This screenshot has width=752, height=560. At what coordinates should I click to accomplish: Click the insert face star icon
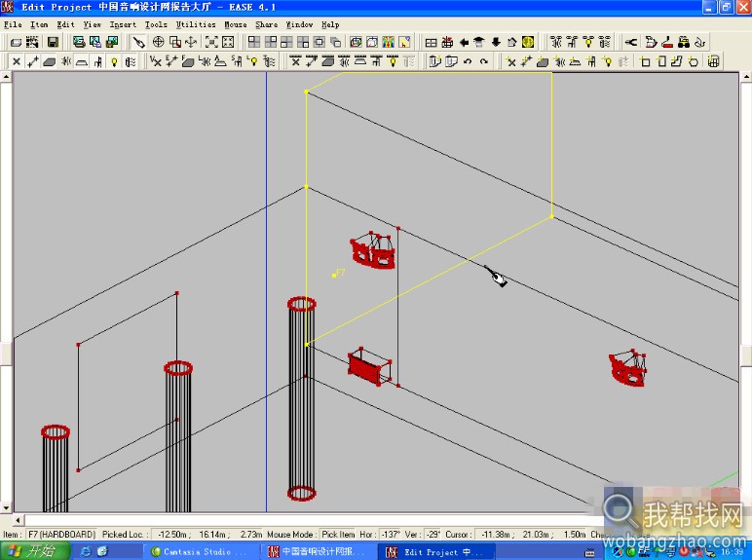[x=543, y=61]
